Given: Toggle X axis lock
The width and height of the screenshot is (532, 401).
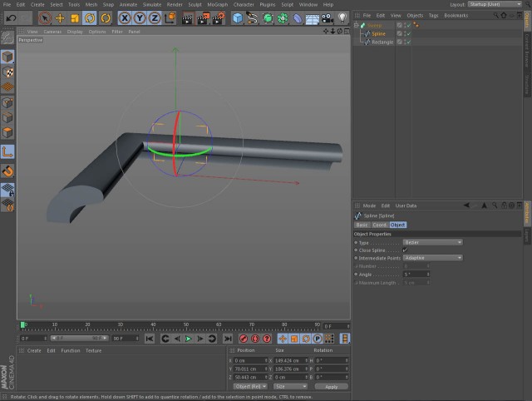Looking at the screenshot, I should pyautogui.click(x=125, y=18).
